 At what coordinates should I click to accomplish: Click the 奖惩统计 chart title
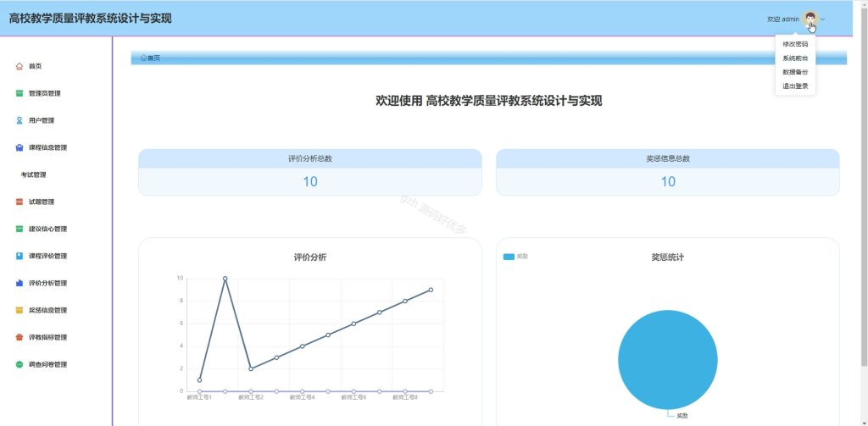tap(668, 257)
